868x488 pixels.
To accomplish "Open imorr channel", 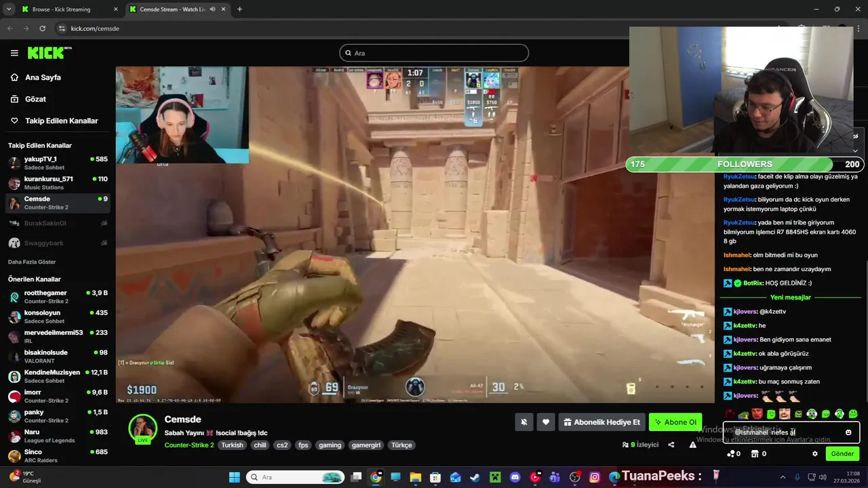I will click(57, 396).
